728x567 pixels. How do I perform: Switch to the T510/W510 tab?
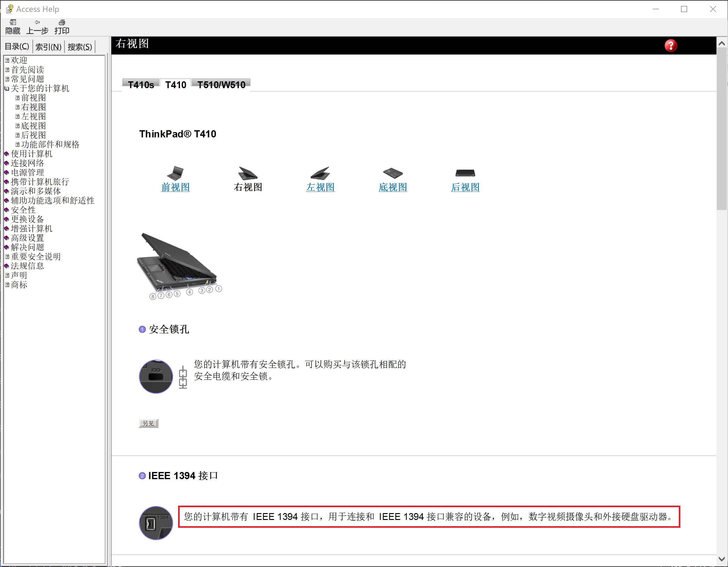tap(221, 85)
